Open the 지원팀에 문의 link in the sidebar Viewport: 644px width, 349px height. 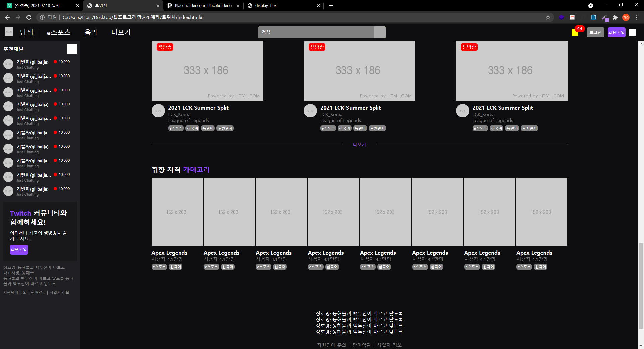pyautogui.click(x=15, y=293)
